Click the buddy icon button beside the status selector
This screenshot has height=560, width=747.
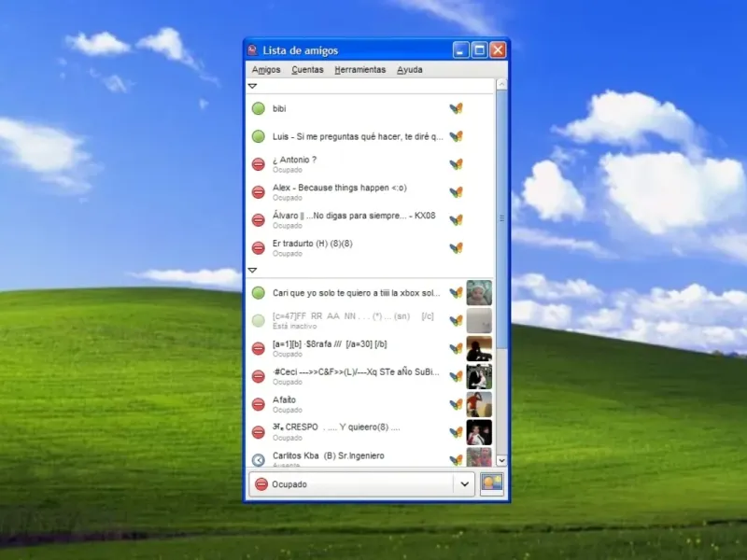[492, 483]
